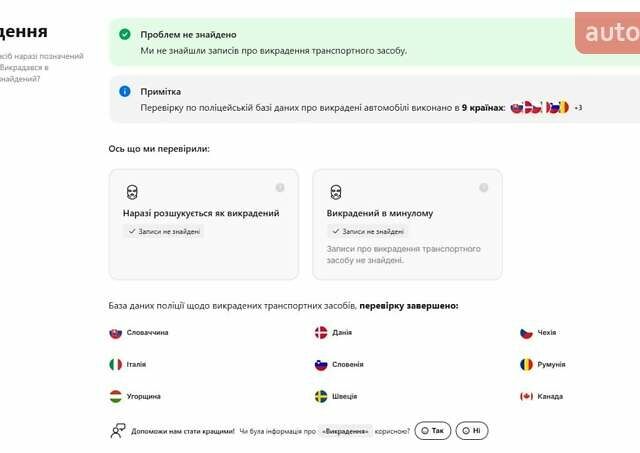Click the Canada flag icon
Screen dimensions: 640x453
point(526,396)
